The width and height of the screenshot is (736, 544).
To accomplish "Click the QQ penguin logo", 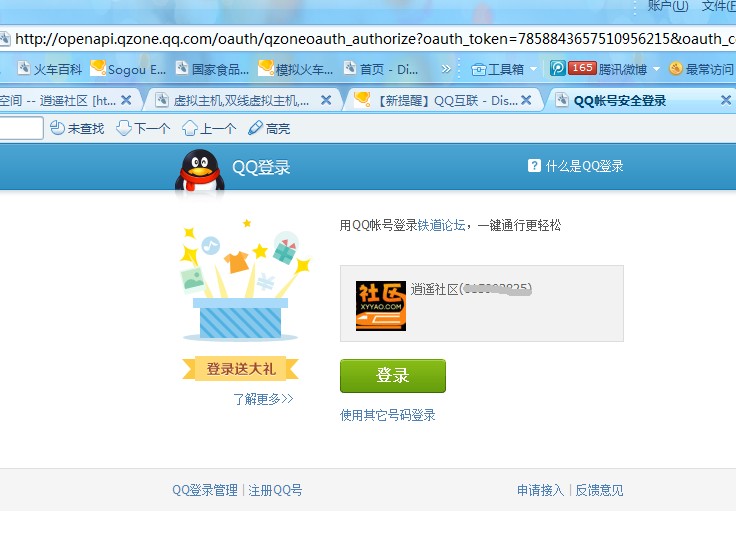I will coord(199,170).
